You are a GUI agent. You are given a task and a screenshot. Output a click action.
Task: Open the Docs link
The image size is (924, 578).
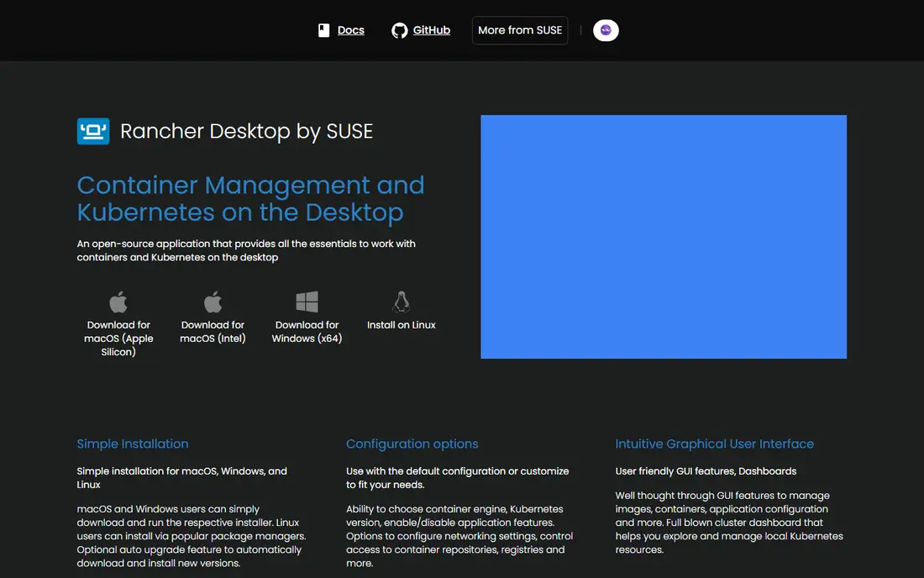[x=350, y=30]
